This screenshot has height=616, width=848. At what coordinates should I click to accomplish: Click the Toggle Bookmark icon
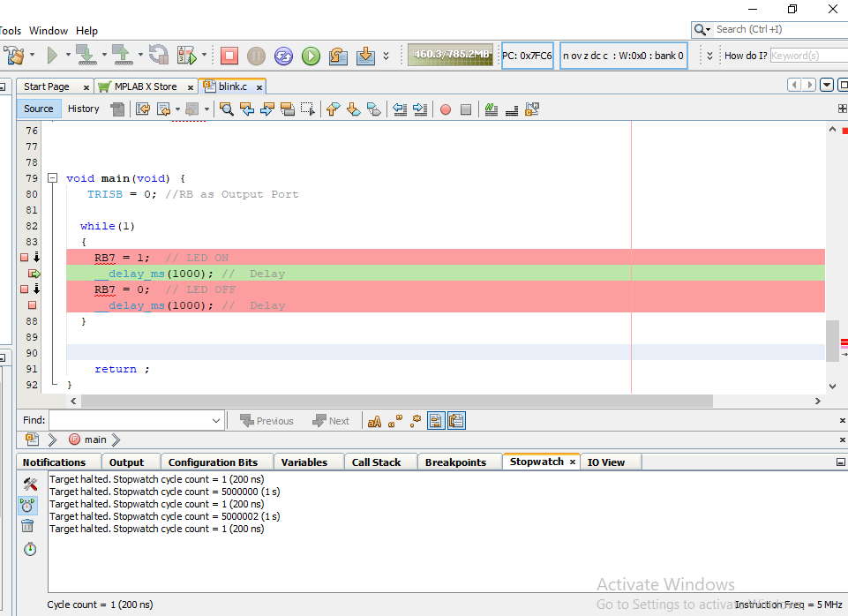[x=374, y=109]
